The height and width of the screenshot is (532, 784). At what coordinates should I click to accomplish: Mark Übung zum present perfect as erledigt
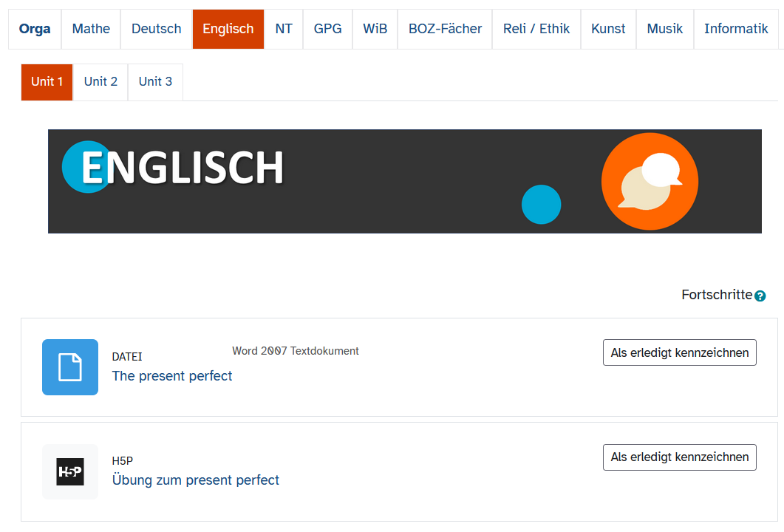[x=680, y=457]
